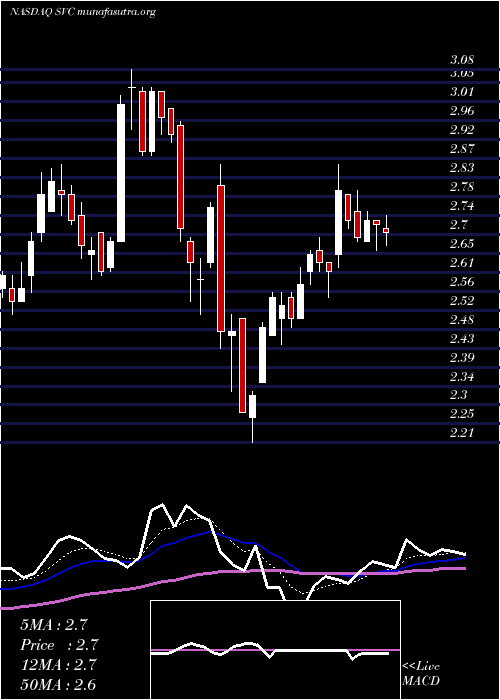This screenshot has width=500, height=700.
Task: Click the 2.25 price axis label
Action: click(461, 414)
